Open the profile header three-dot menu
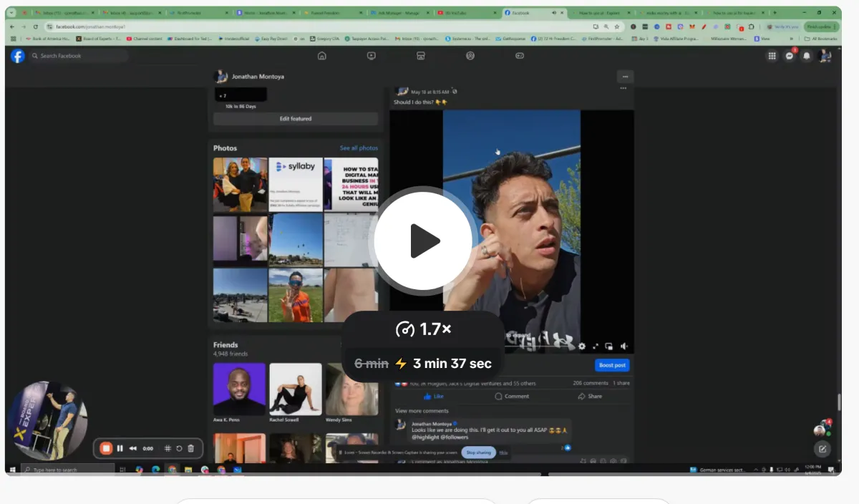Image resolution: width=859 pixels, height=504 pixels. [x=625, y=77]
